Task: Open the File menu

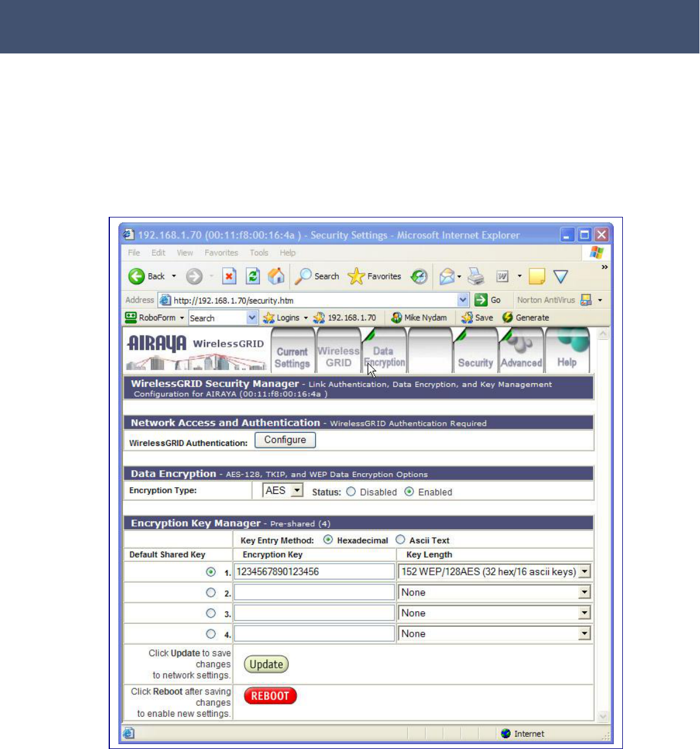Action: pyautogui.click(x=134, y=253)
